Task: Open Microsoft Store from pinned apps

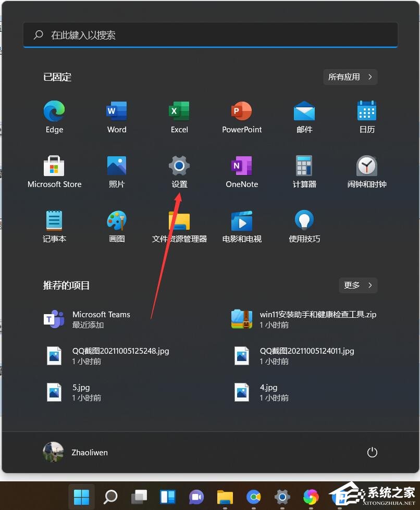Action: 54,171
